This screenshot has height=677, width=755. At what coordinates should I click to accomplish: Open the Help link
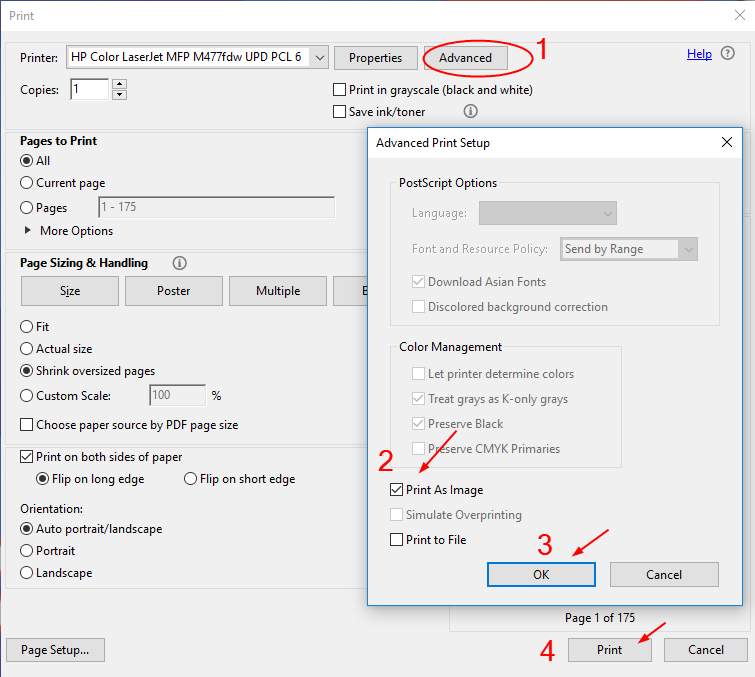point(699,54)
